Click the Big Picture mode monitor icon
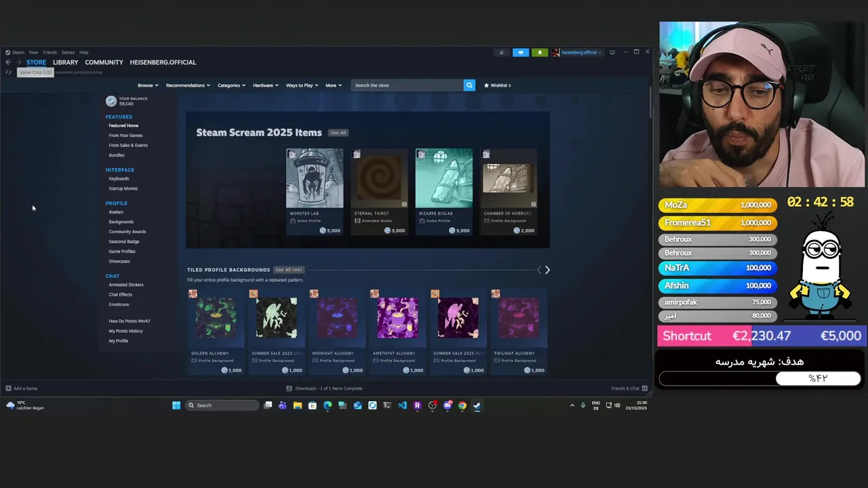The height and width of the screenshot is (488, 868). pos(612,52)
